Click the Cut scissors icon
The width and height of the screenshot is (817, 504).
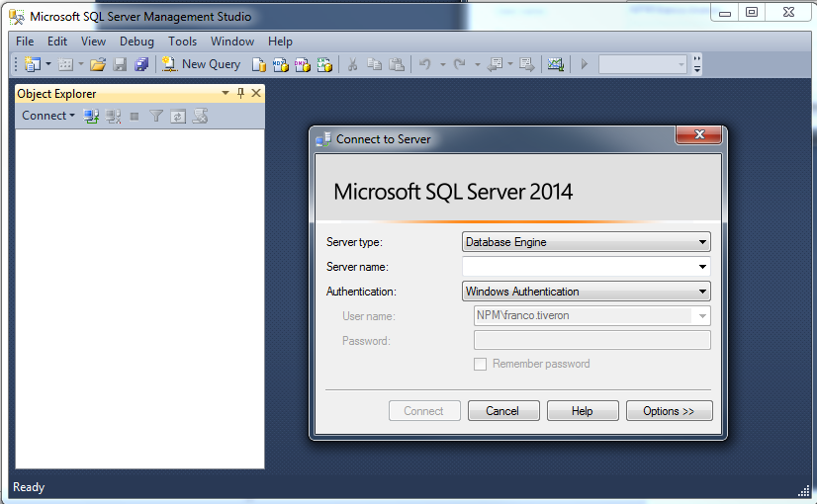[x=352, y=64]
